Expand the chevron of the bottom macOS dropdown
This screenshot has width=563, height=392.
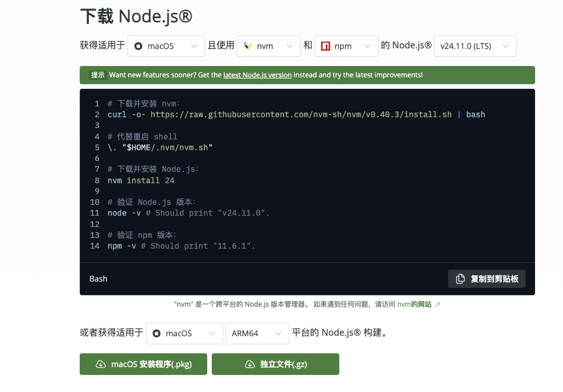[212, 333]
